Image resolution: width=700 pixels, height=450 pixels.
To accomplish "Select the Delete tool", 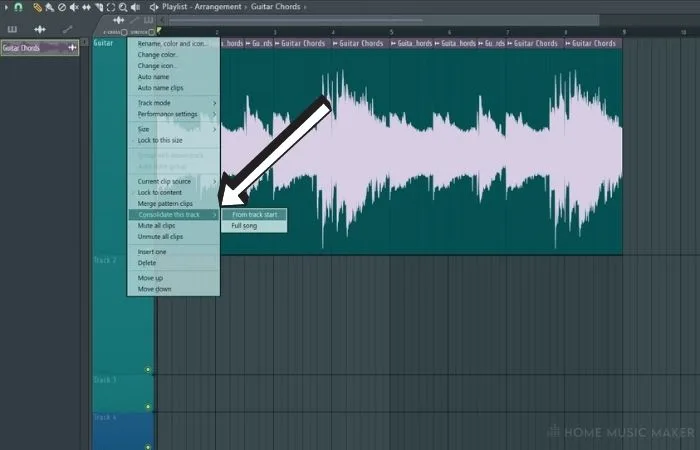I will [62, 7].
